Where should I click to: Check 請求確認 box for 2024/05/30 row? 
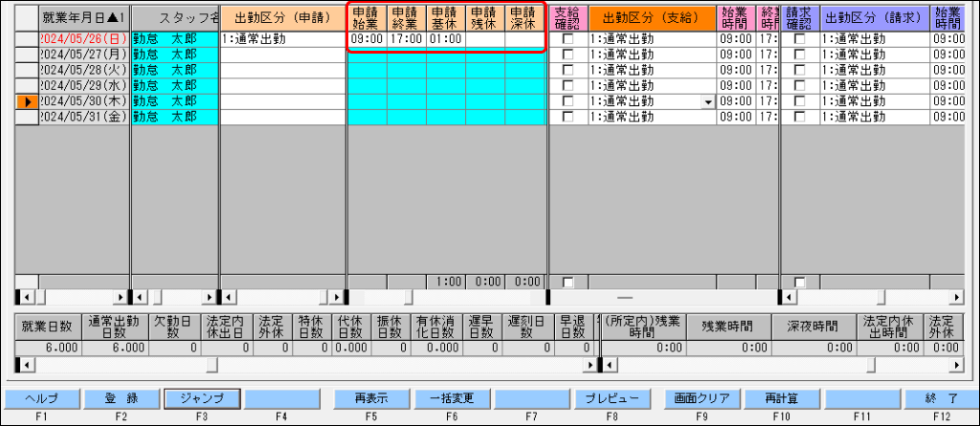[x=799, y=101]
